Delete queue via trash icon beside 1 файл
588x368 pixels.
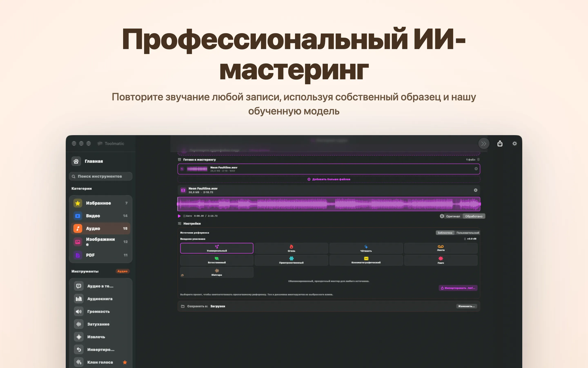[x=478, y=159]
